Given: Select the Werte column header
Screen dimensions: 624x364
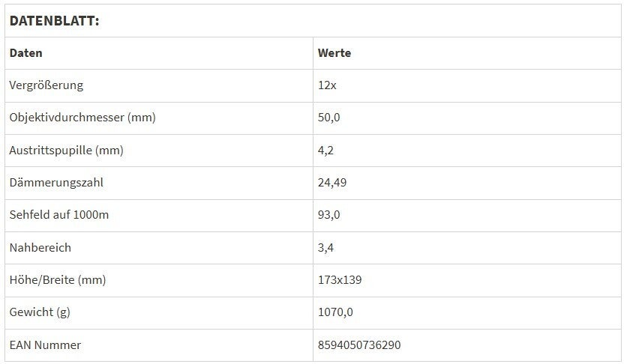Looking at the screenshot, I should pos(334,53).
